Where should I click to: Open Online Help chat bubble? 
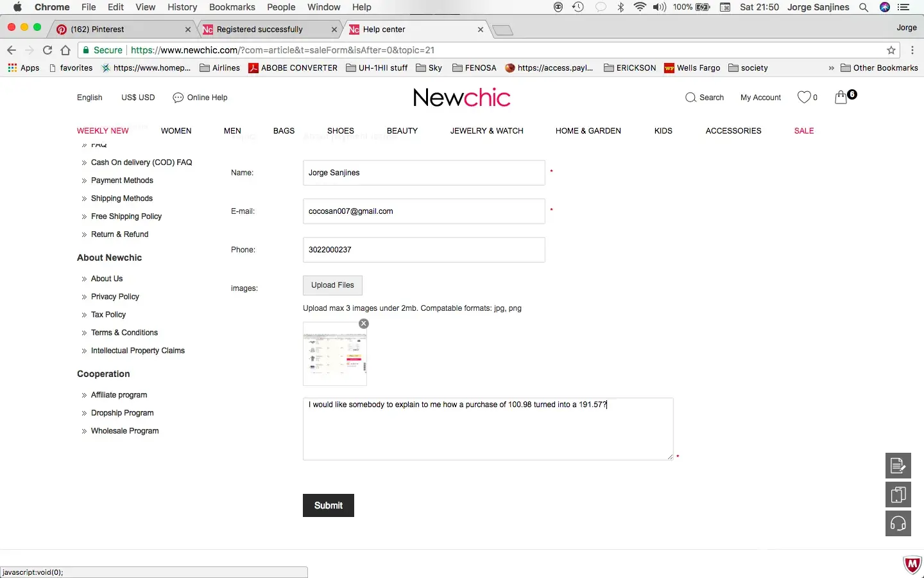[178, 98]
